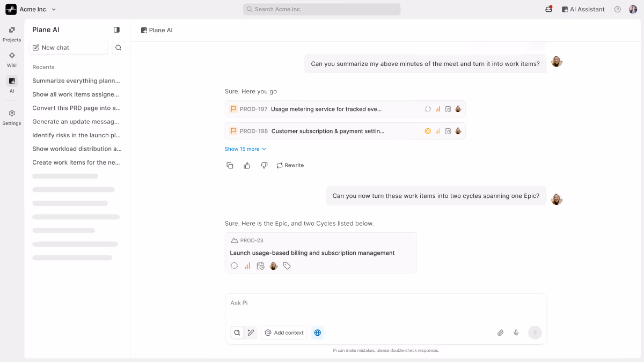Click the label tag icon on PROD-23
Image resolution: width=644 pixels, height=362 pixels.
pos(287,265)
